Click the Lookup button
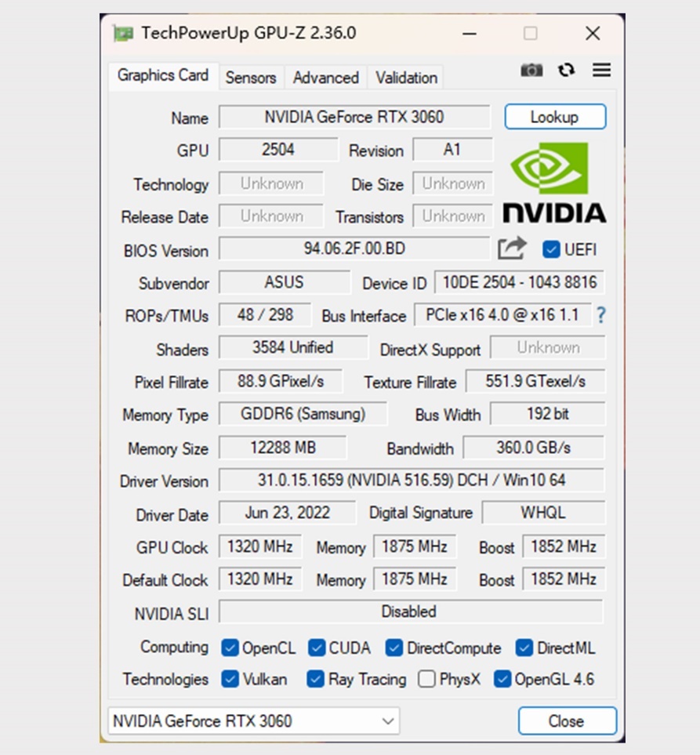This screenshot has height=755, width=700. pyautogui.click(x=557, y=116)
